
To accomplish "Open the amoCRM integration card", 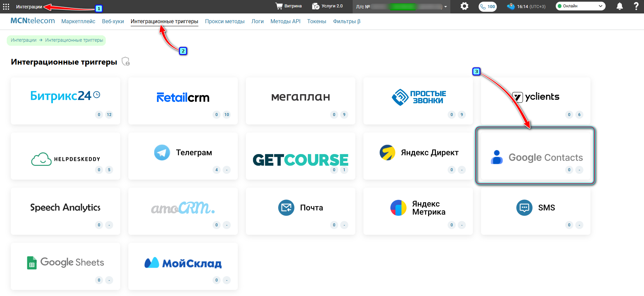I will click(x=183, y=211).
